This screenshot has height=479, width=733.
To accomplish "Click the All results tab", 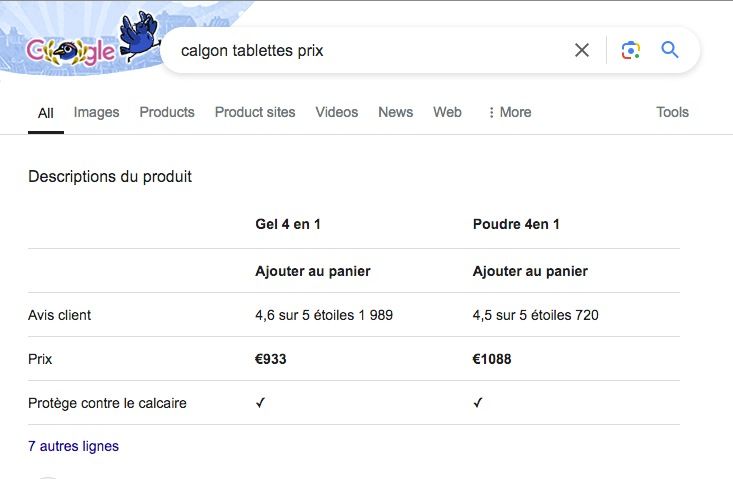I will pyautogui.click(x=45, y=113).
